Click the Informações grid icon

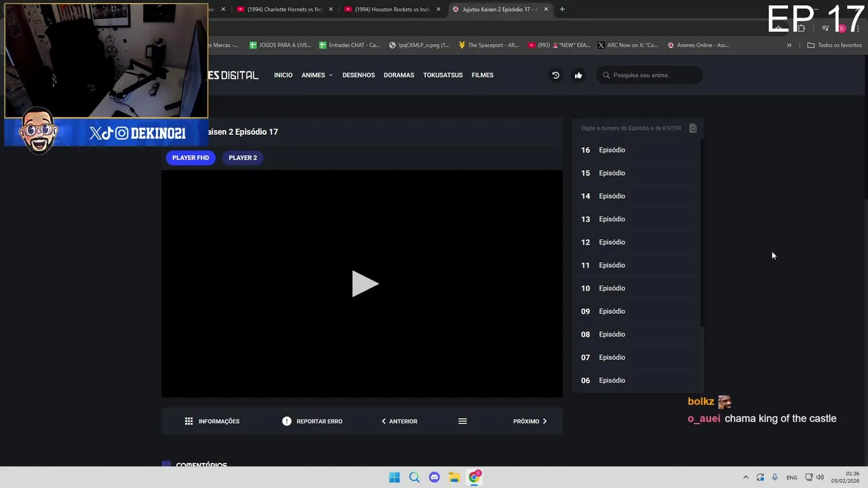pyautogui.click(x=189, y=422)
